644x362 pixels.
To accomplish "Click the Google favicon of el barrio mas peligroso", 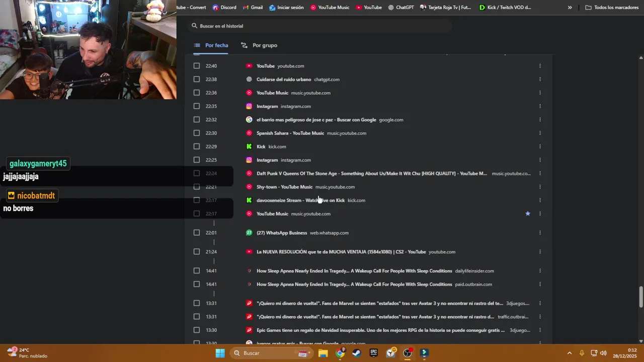I will click(x=249, y=120).
